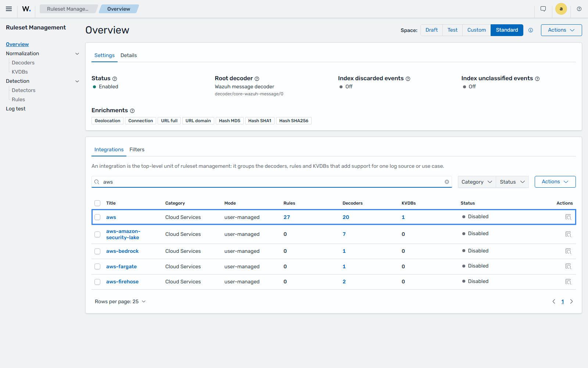The height and width of the screenshot is (368, 588).
Task: Open the Status filter dropdown
Action: pyautogui.click(x=512, y=182)
